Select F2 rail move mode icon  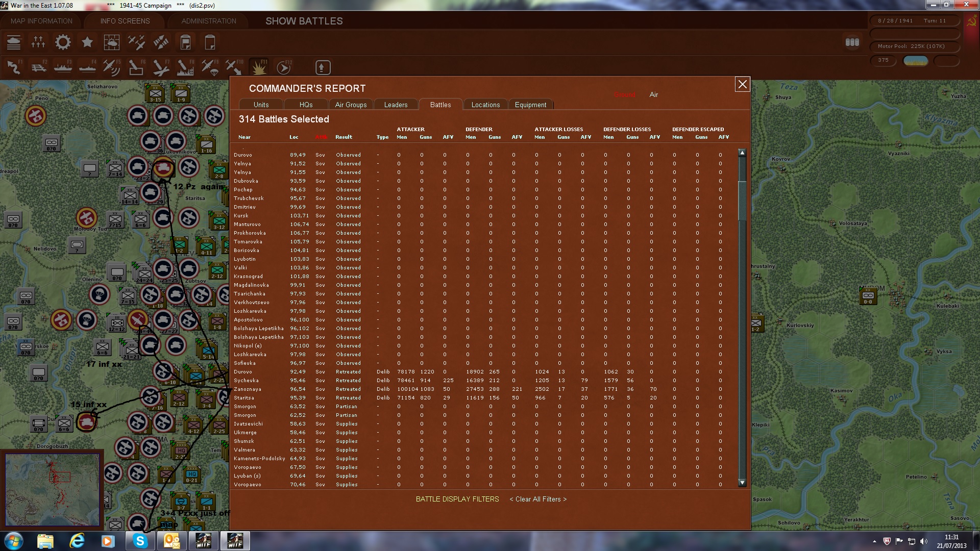tap(38, 67)
